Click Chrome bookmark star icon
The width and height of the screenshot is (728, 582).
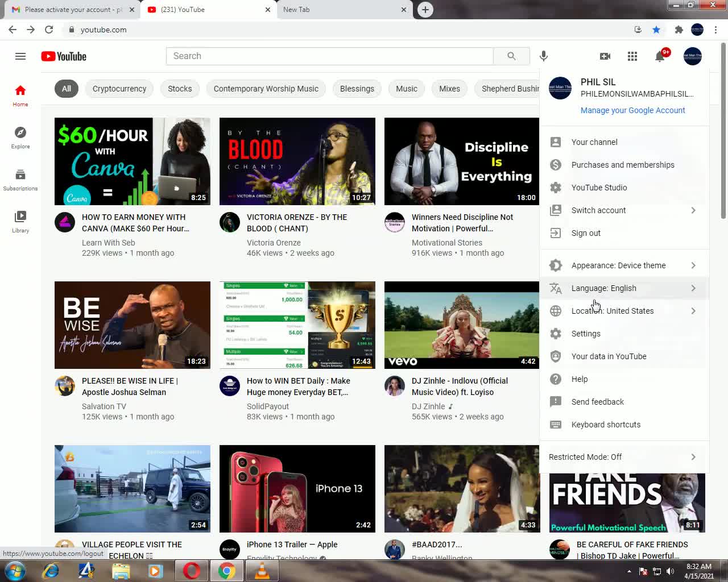point(656,30)
